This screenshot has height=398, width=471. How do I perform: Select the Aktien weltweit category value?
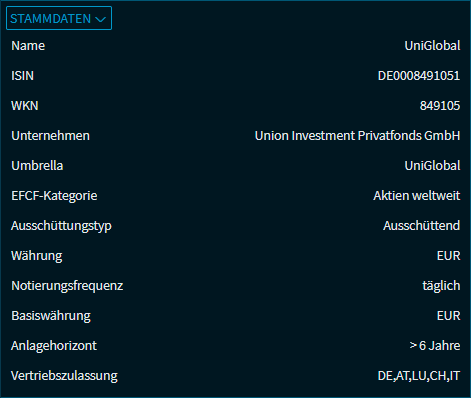tap(417, 196)
